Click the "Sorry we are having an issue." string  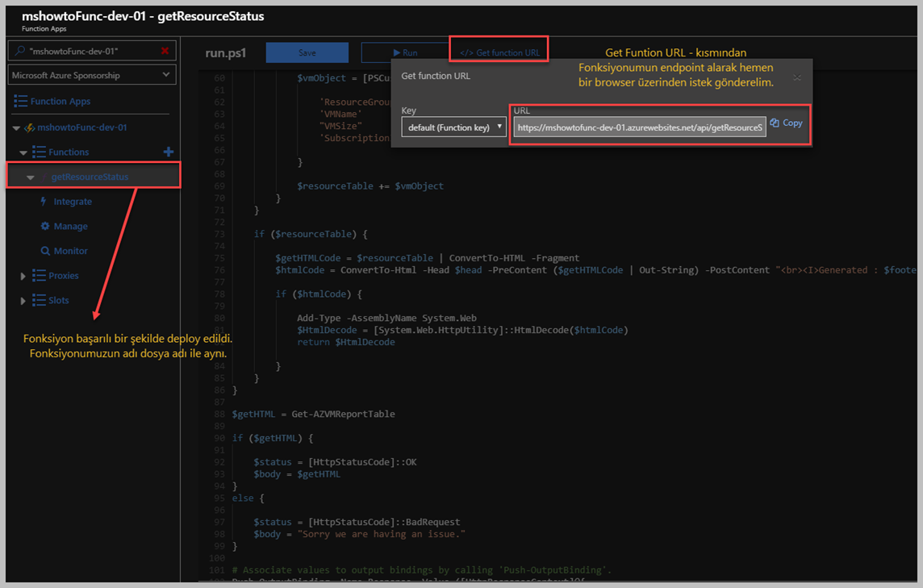pyautogui.click(x=382, y=534)
